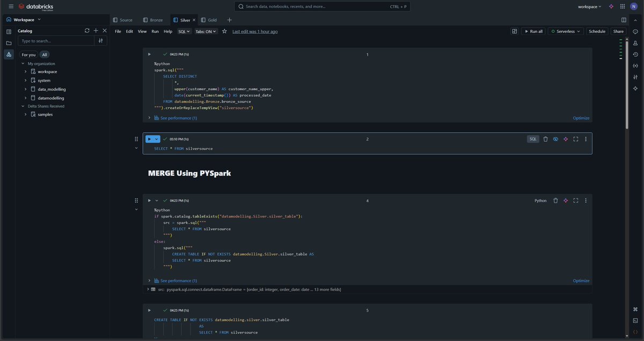Expand the data_modelling catalog node

(x=25, y=89)
